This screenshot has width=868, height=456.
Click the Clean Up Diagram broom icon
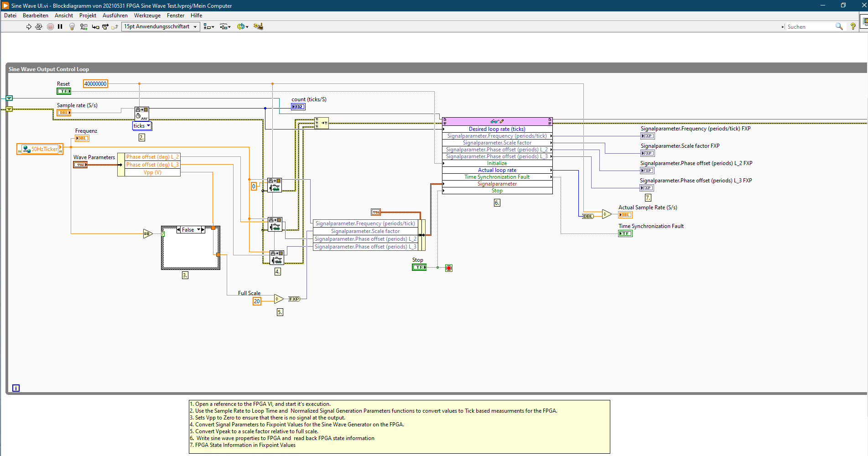pyautogui.click(x=258, y=26)
